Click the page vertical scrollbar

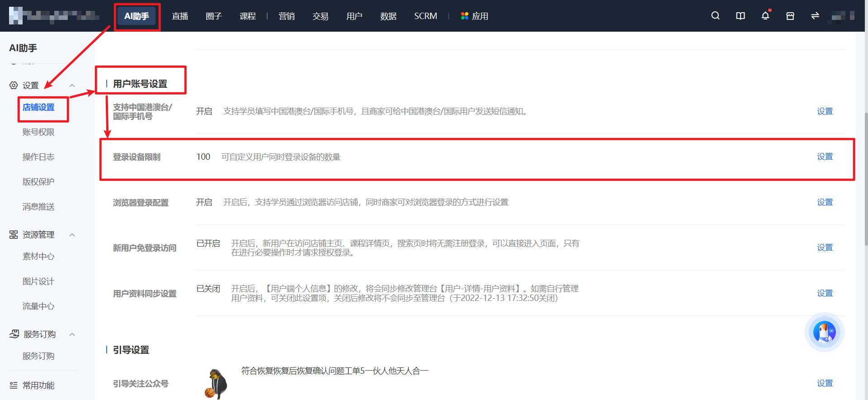[866, 179]
